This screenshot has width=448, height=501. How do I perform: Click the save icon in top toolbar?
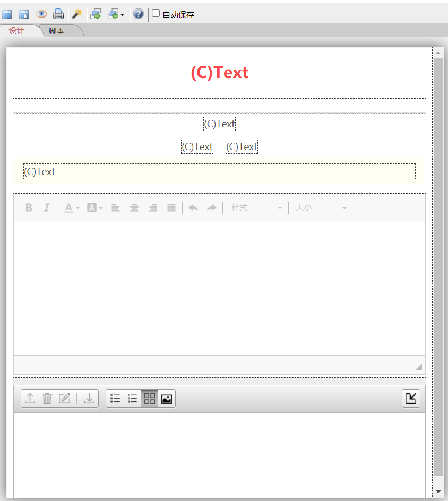click(7, 14)
